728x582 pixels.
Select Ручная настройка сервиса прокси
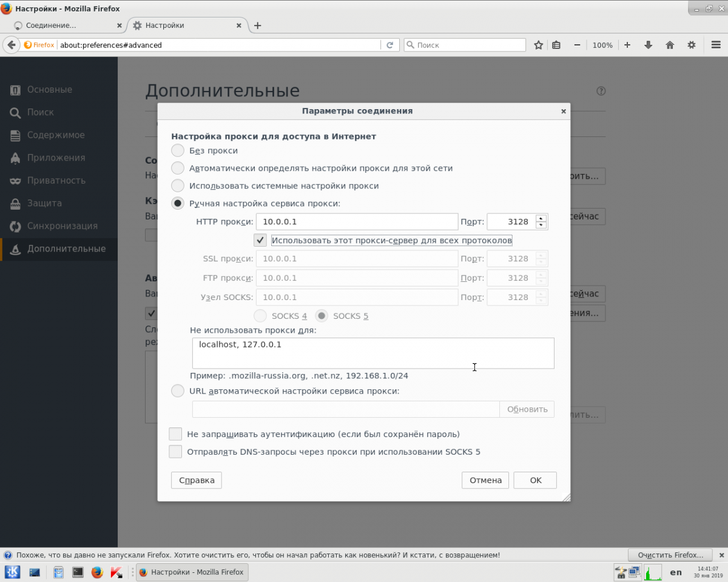178,203
